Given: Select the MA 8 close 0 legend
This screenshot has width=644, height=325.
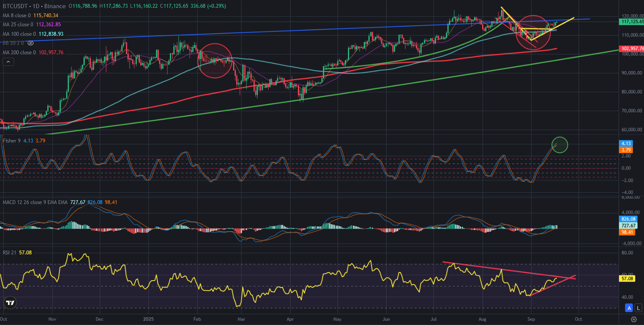Looking at the screenshot, I should pos(17,15).
